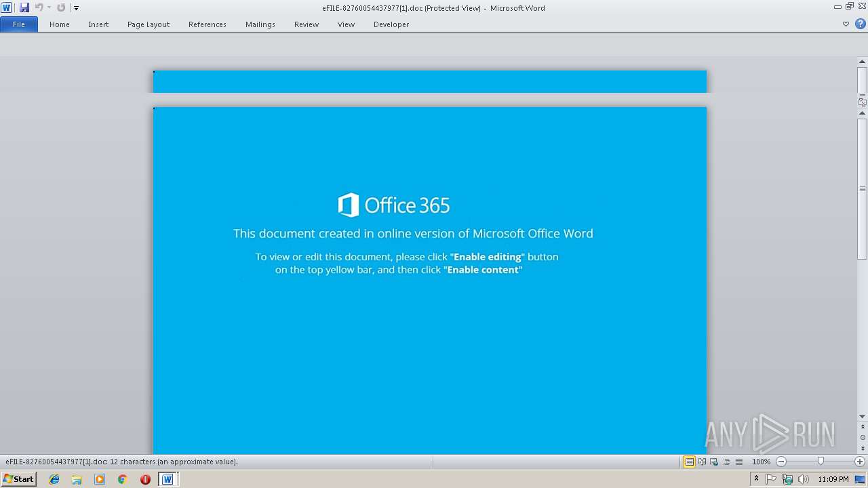Open the Review tab

[x=307, y=24]
